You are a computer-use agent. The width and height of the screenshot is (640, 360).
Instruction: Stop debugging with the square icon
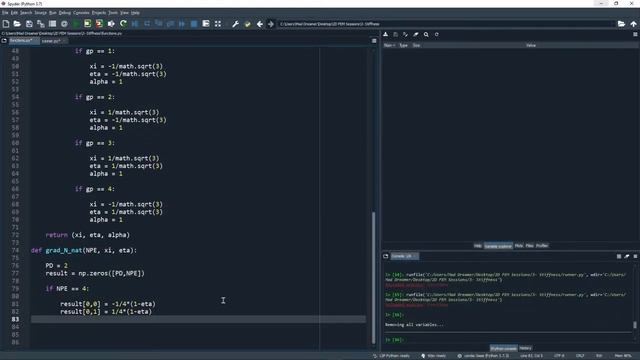tap(194, 24)
